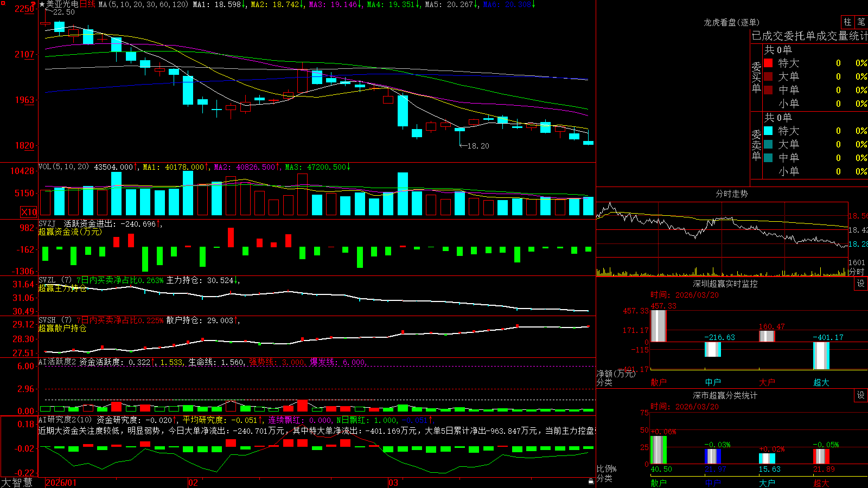Click the 散户 bar showing 40.50 percent
The width and height of the screenshot is (868, 488).
[659, 450]
